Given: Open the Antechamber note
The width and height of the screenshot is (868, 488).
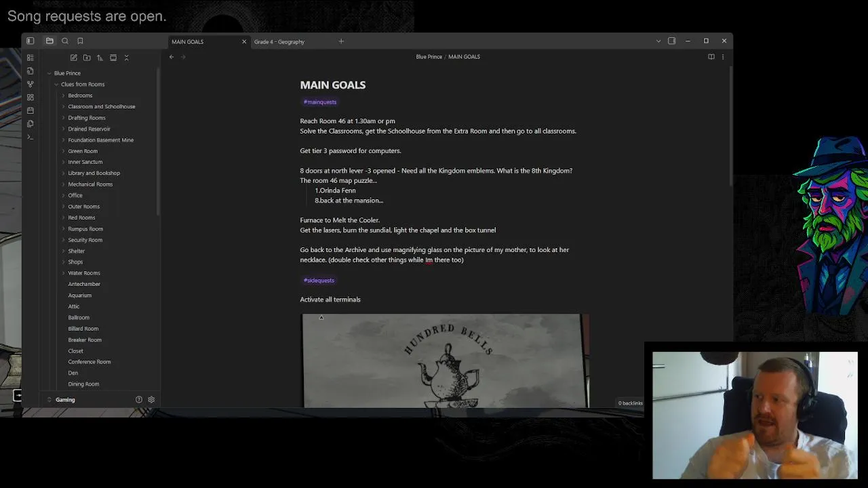Looking at the screenshot, I should 84,284.
